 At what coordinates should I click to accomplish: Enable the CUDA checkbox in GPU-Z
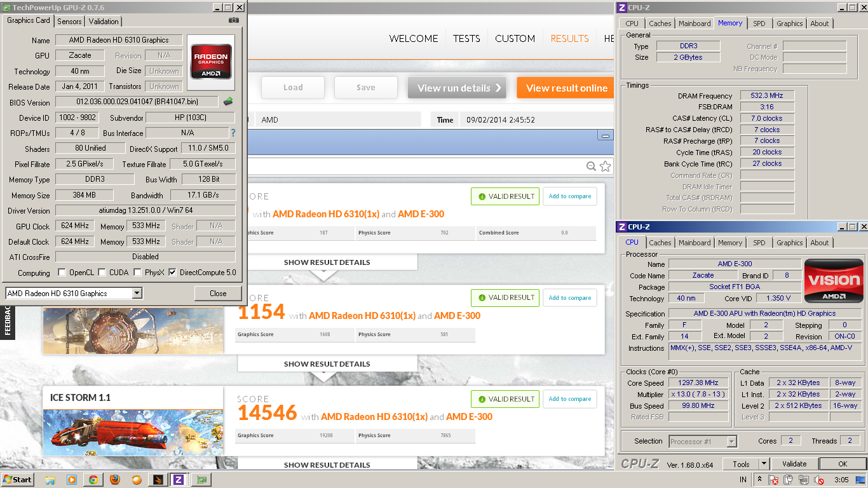[x=102, y=273]
